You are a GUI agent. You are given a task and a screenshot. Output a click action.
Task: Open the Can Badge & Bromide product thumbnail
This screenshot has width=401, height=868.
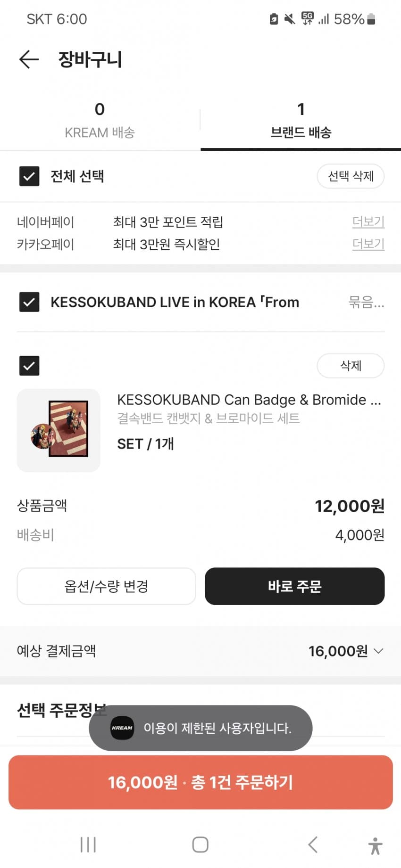58,430
